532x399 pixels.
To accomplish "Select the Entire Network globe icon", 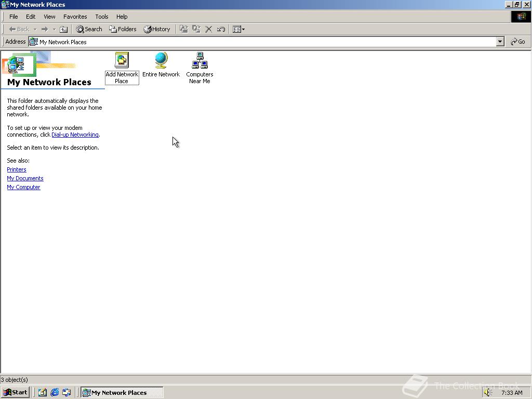I will tap(161, 60).
